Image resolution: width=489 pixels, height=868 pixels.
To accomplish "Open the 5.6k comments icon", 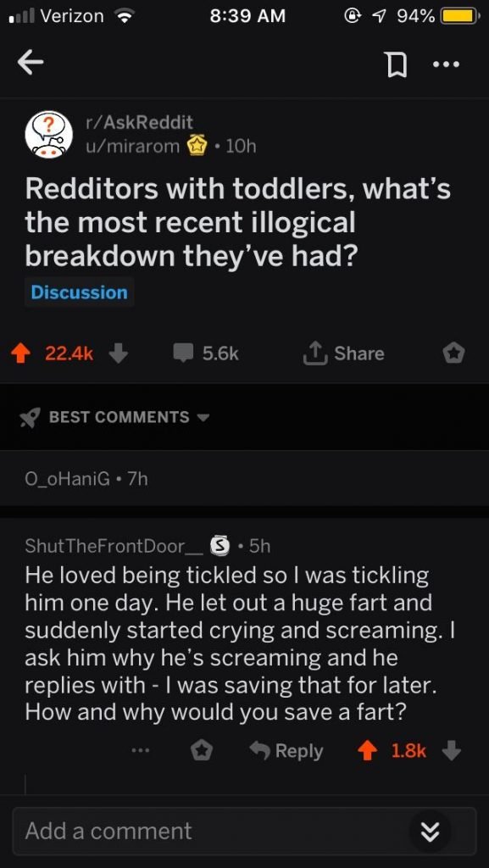I will tap(182, 353).
